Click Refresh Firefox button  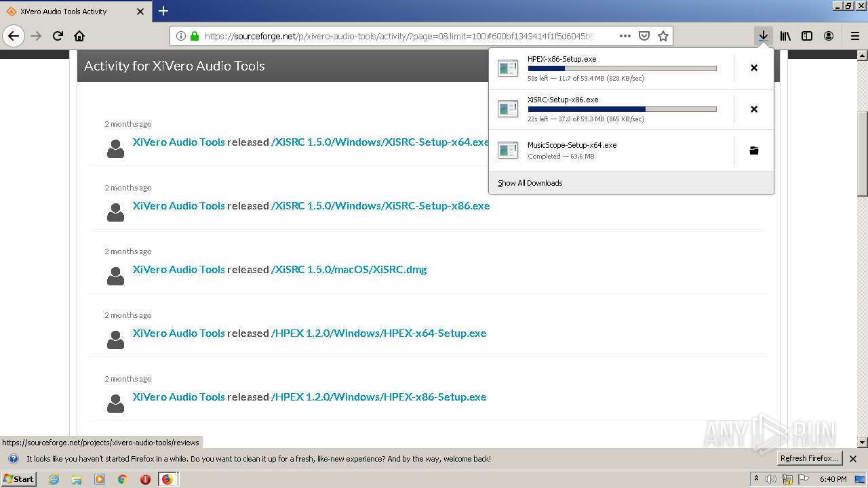[x=810, y=459]
